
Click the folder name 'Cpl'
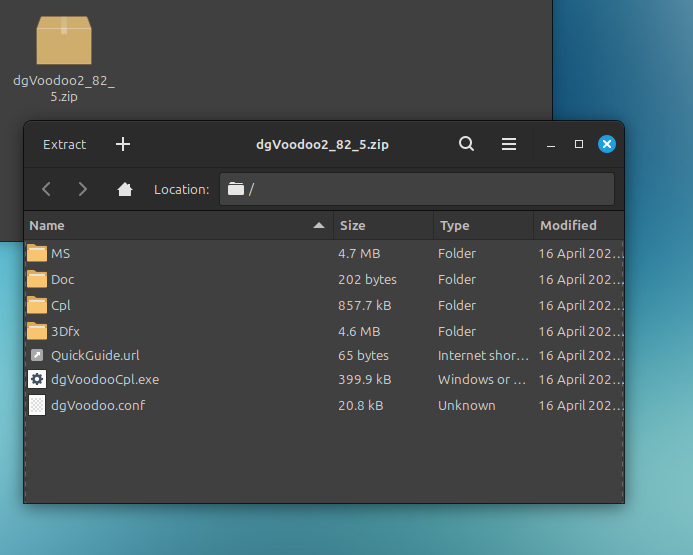pyautogui.click(x=61, y=306)
